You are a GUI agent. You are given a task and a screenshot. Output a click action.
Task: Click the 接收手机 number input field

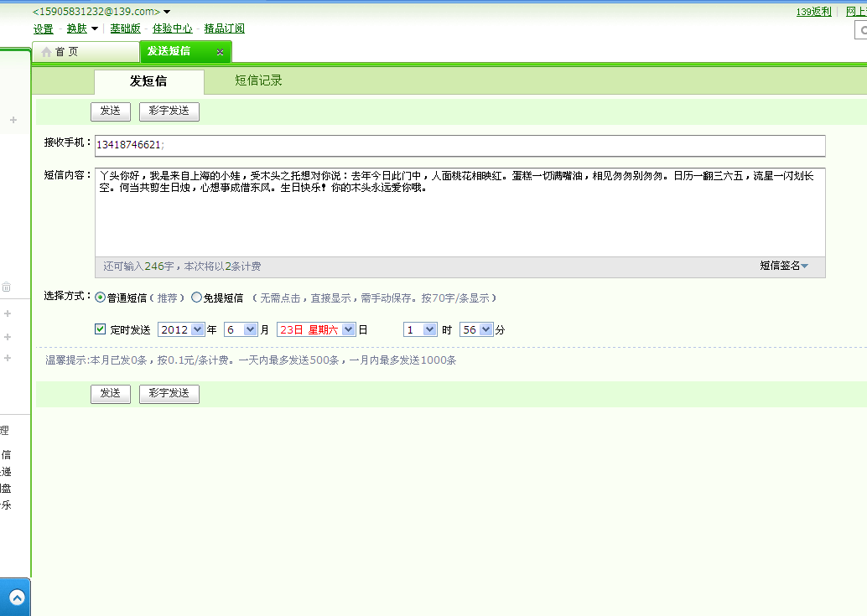(x=460, y=145)
